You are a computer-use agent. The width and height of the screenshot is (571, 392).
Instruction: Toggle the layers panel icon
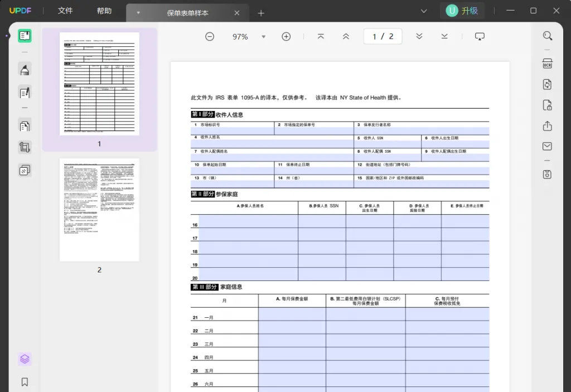coord(25,359)
